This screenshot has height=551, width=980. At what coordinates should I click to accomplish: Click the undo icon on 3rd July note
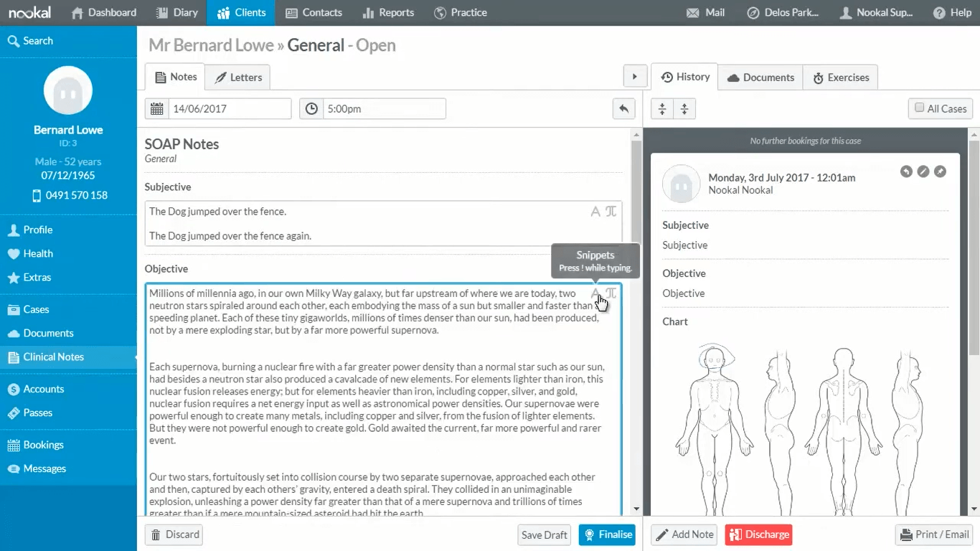[x=906, y=171]
